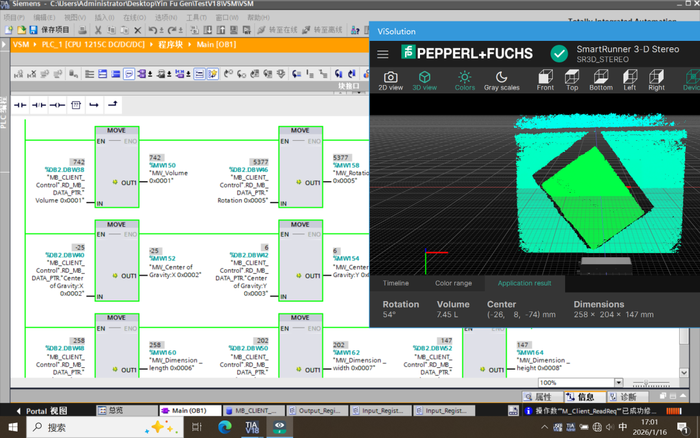Viewport: 700px width, 438px height.
Task: Set camera to Bottom view
Action: [601, 80]
